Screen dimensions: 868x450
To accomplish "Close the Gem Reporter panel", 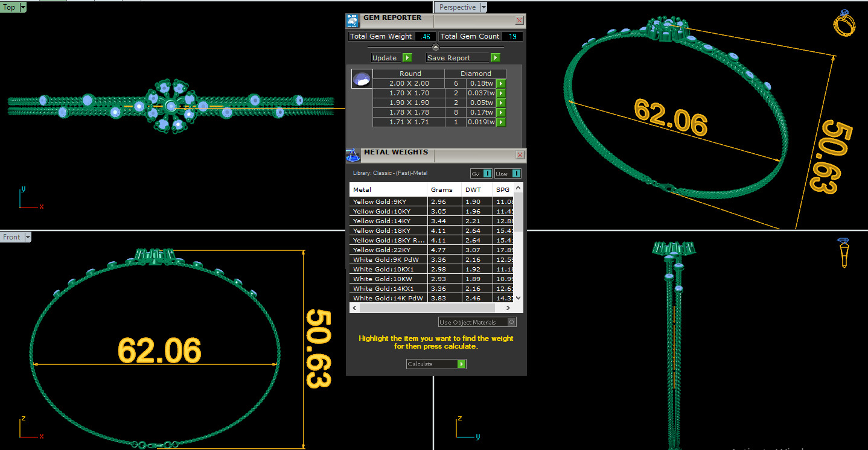I will click(x=519, y=21).
